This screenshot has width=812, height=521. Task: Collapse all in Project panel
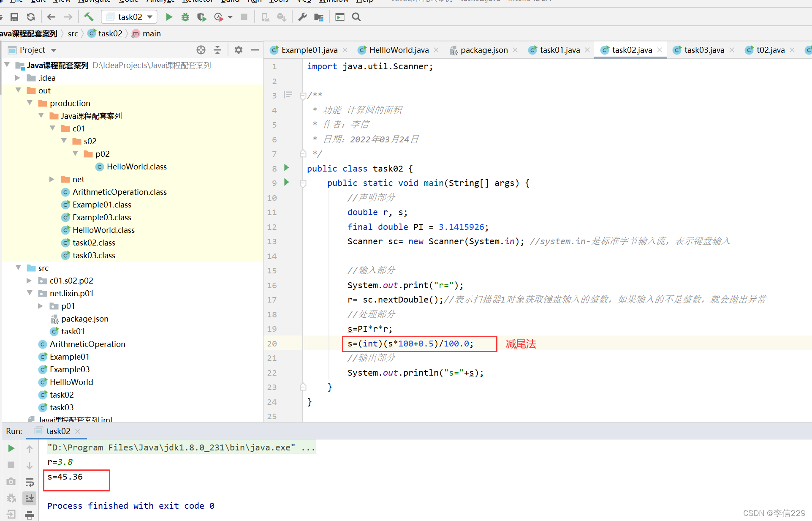click(217, 50)
